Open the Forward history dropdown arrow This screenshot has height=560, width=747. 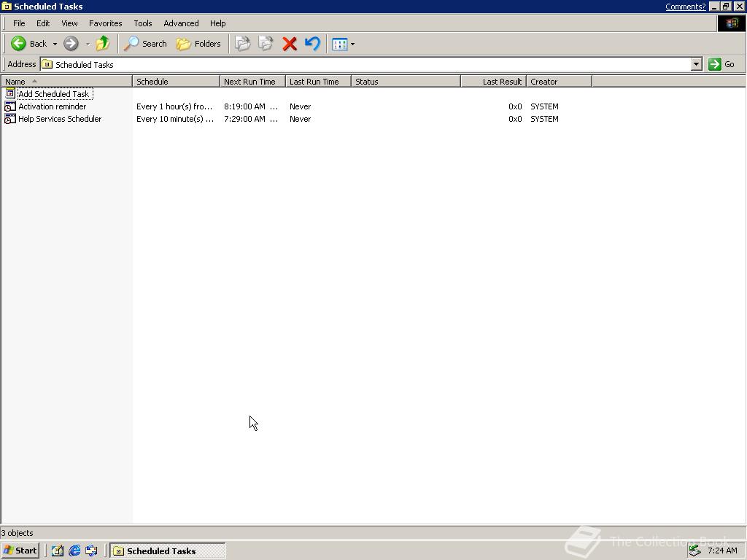pyautogui.click(x=88, y=44)
